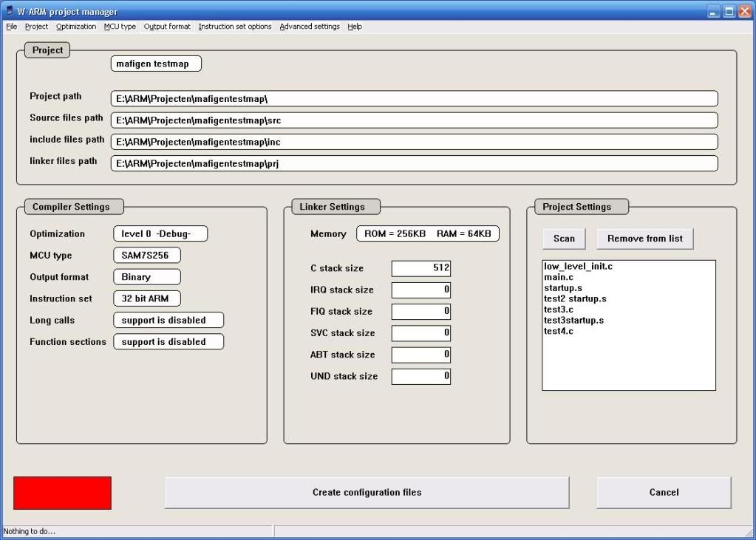This screenshot has width=756, height=540.
Task: Click the Source files path field
Action: coord(414,120)
